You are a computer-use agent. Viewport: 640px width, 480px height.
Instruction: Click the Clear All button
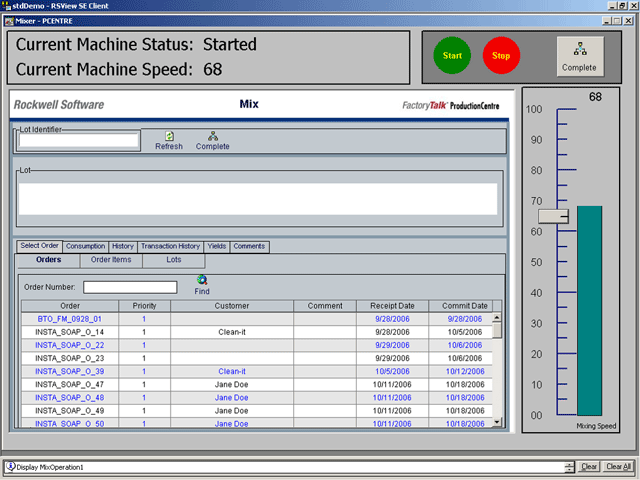[x=618, y=467]
